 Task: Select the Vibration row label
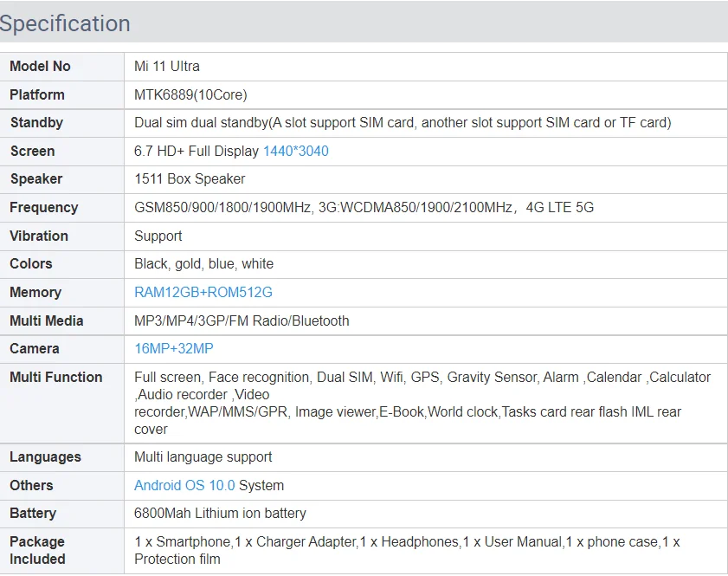tap(39, 236)
